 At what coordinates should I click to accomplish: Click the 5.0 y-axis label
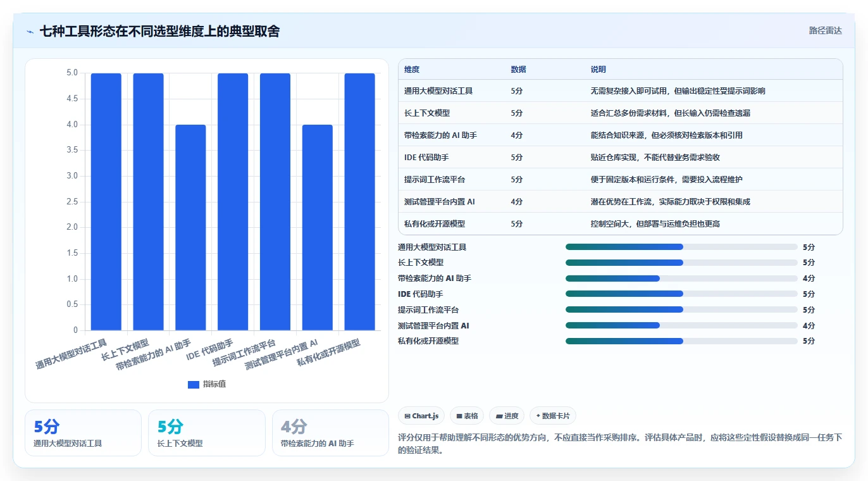point(72,73)
